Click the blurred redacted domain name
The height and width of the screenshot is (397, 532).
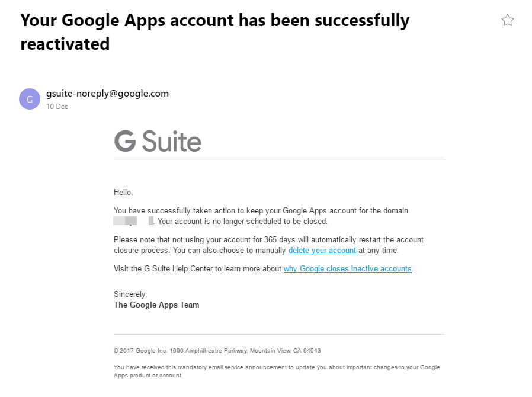(x=133, y=221)
